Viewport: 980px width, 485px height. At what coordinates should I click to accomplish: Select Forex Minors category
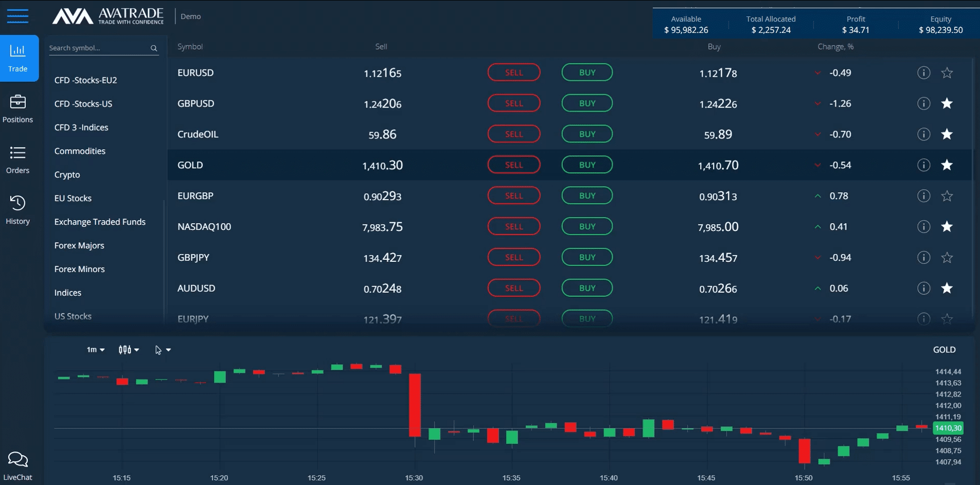pos(80,270)
